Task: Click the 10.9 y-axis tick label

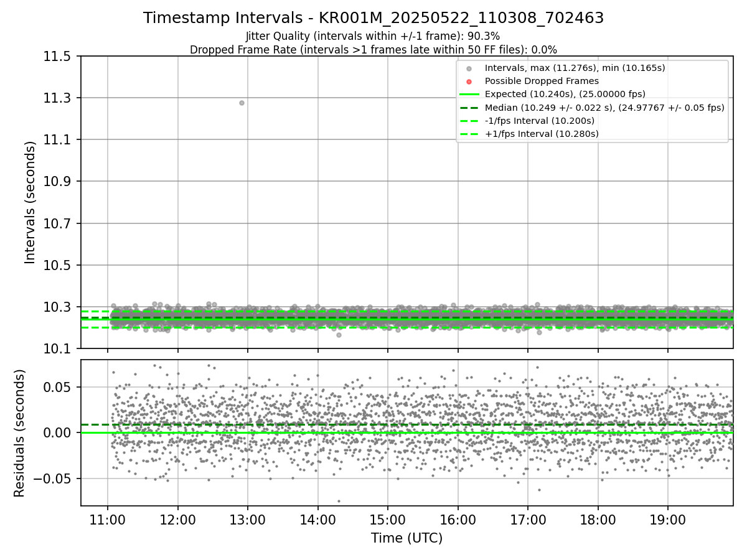Action: [x=59, y=182]
